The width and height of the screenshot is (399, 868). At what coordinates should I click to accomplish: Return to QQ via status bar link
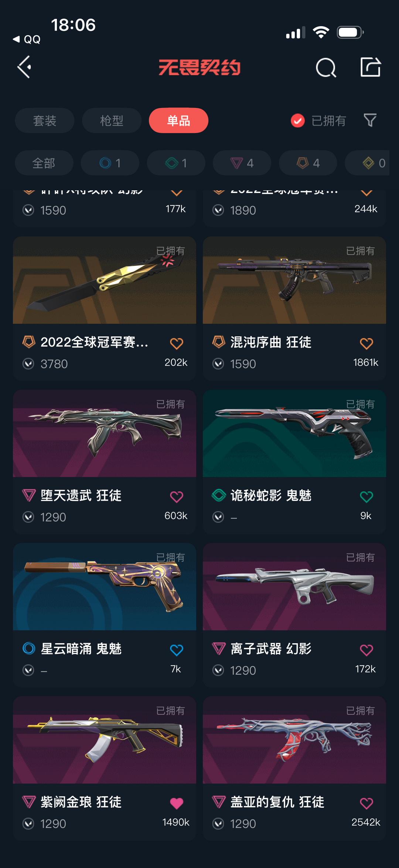tap(27, 39)
